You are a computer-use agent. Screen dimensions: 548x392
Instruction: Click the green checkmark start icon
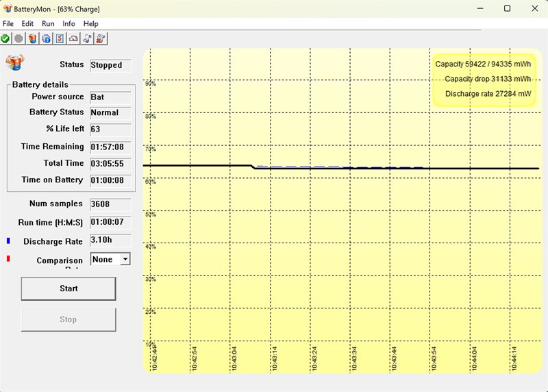pos(5,38)
